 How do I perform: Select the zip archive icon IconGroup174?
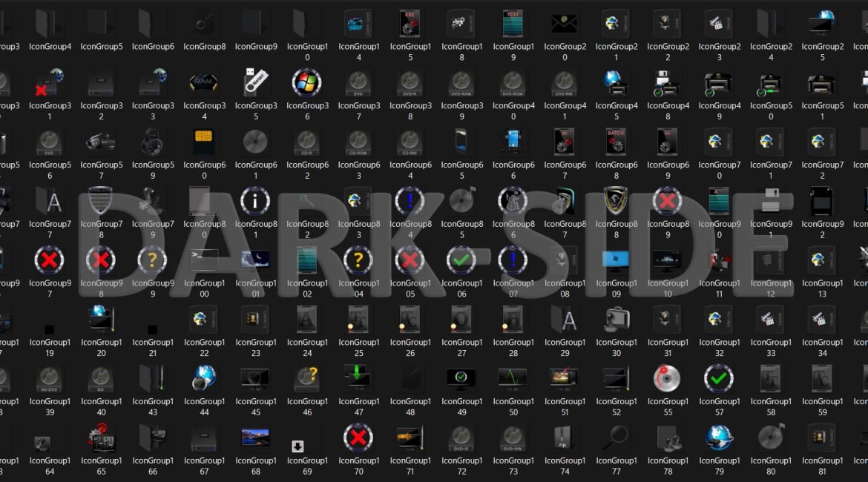point(565,438)
